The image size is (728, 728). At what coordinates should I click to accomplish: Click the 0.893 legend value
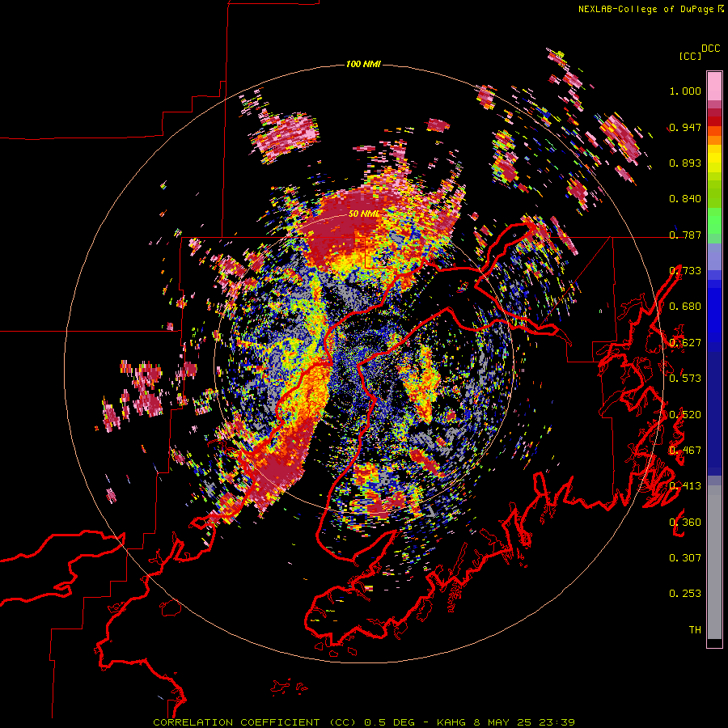[x=685, y=163]
